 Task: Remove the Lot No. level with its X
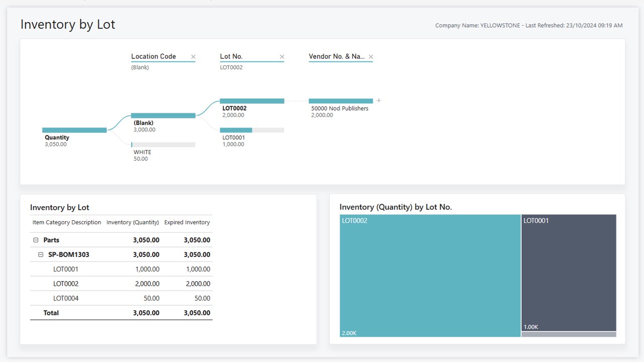(x=282, y=57)
